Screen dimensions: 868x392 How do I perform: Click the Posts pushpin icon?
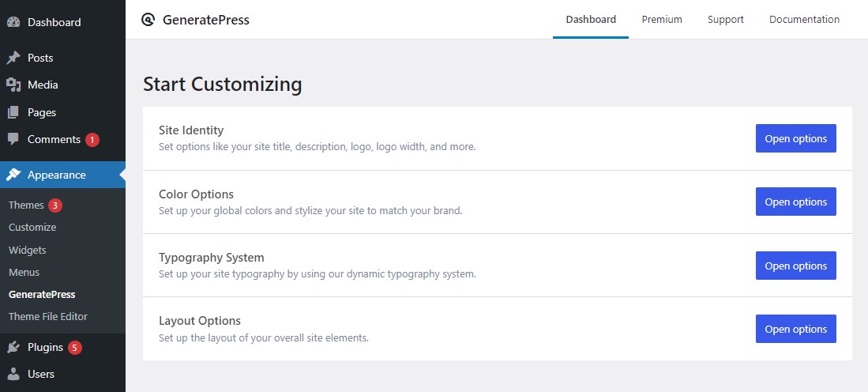pos(13,58)
